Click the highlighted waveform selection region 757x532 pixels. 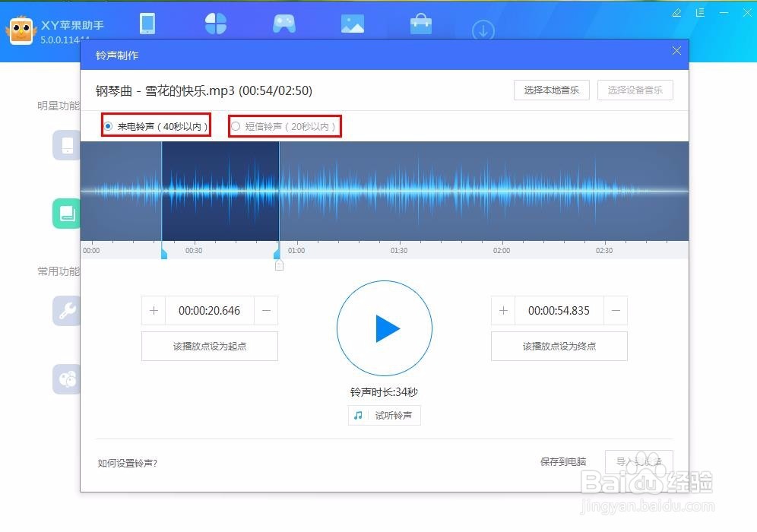pos(220,192)
